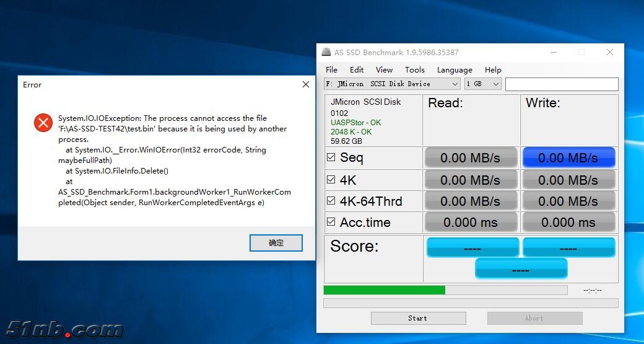Expand the 1 GB test size dropdown
This screenshot has width=644, height=344.
(482, 84)
